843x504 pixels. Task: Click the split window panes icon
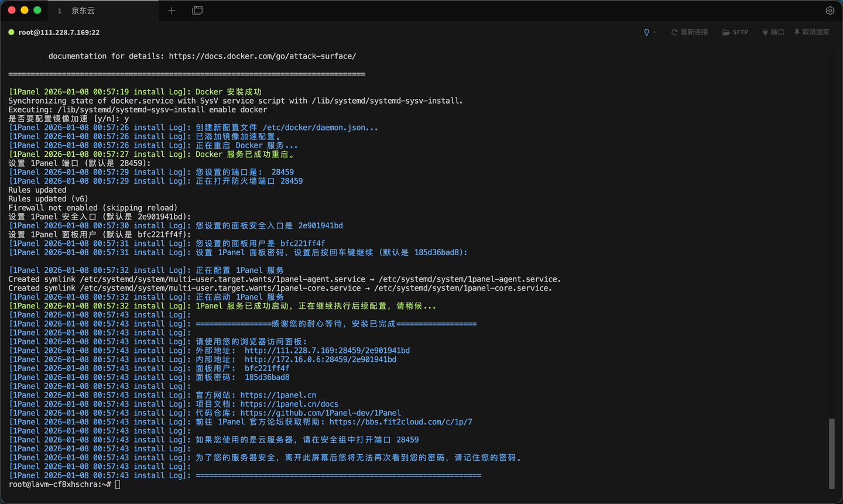click(x=197, y=11)
